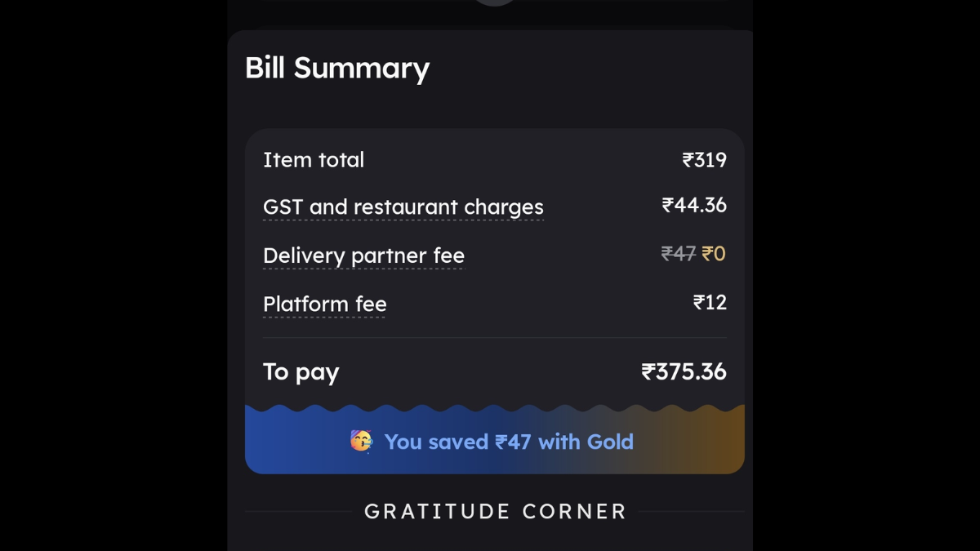View Platform fee explanation
This screenshot has width=980, height=551.
pyautogui.click(x=324, y=304)
